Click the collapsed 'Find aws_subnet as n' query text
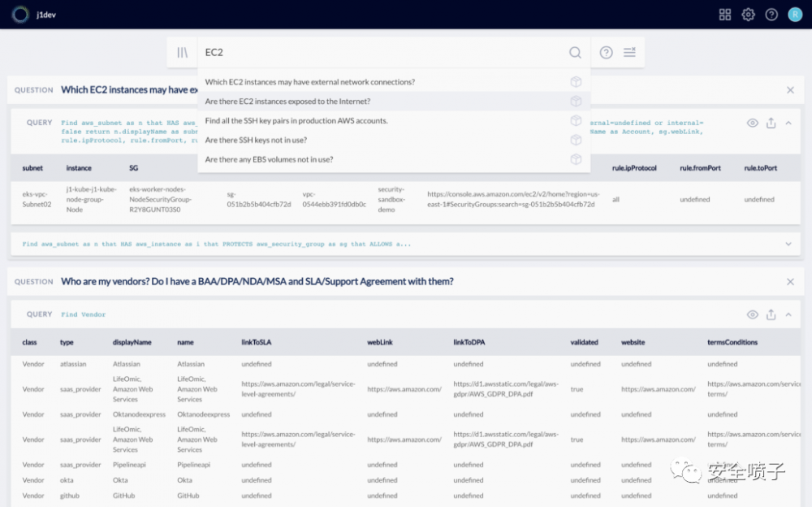This screenshot has height=507, width=812. pyautogui.click(x=216, y=244)
